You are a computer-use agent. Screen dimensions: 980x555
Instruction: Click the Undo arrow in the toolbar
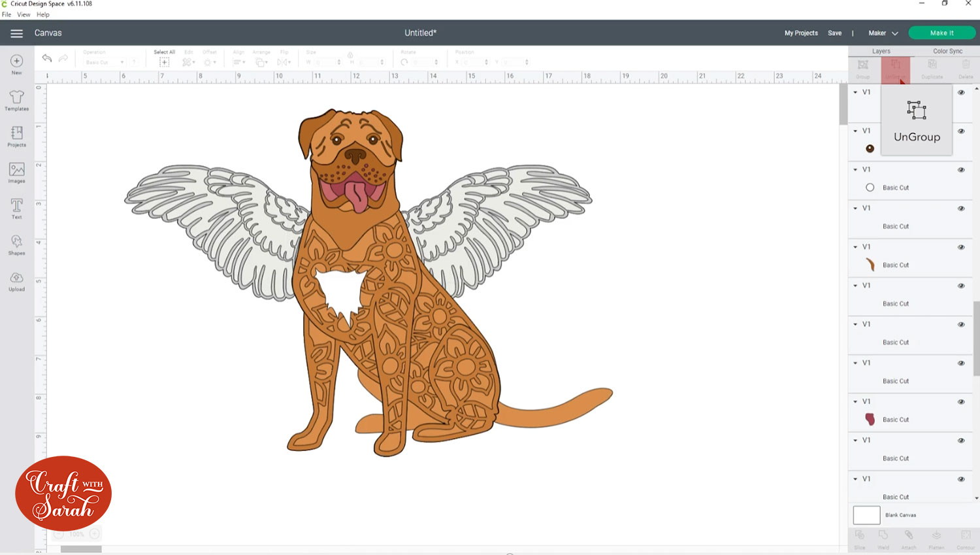point(46,58)
